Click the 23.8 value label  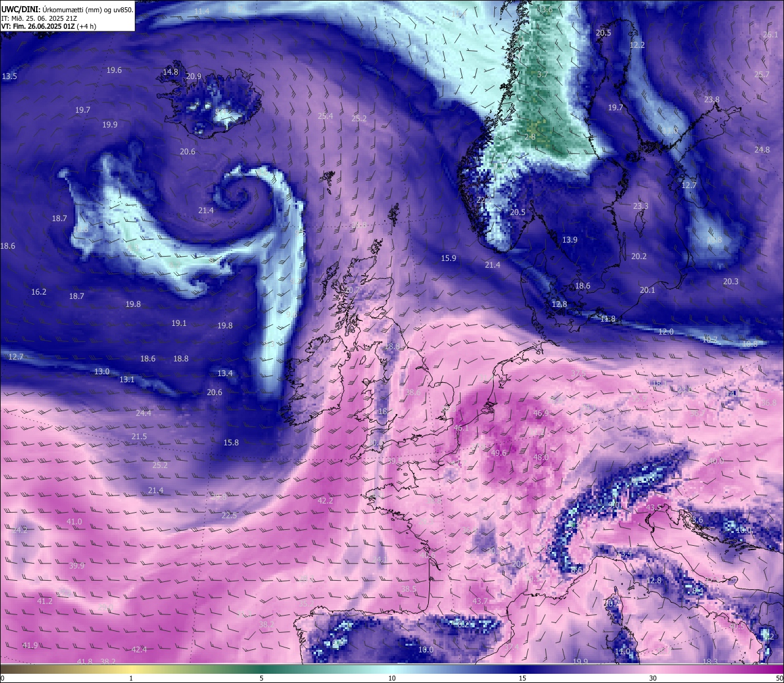712,100
